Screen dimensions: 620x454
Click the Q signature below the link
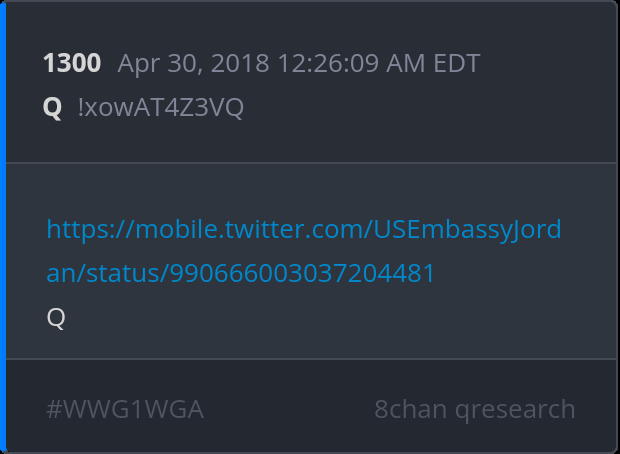pyautogui.click(x=56, y=318)
